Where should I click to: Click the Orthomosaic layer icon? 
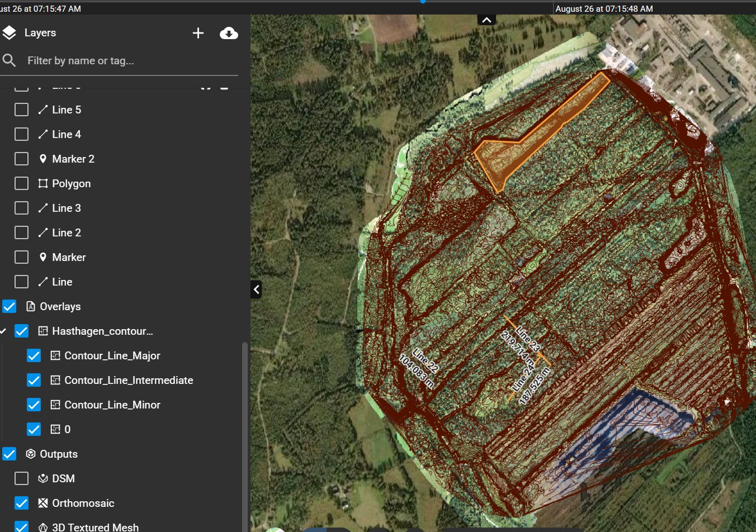[42, 503]
